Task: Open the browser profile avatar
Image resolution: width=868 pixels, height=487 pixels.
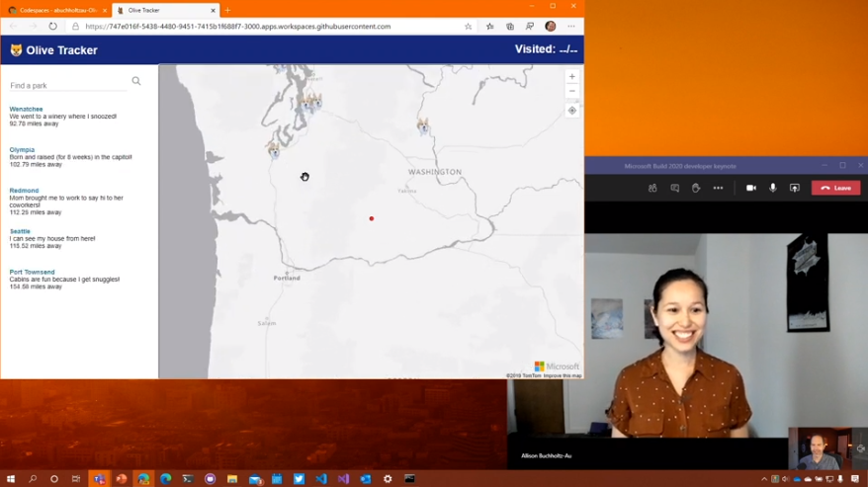Action: [551, 26]
